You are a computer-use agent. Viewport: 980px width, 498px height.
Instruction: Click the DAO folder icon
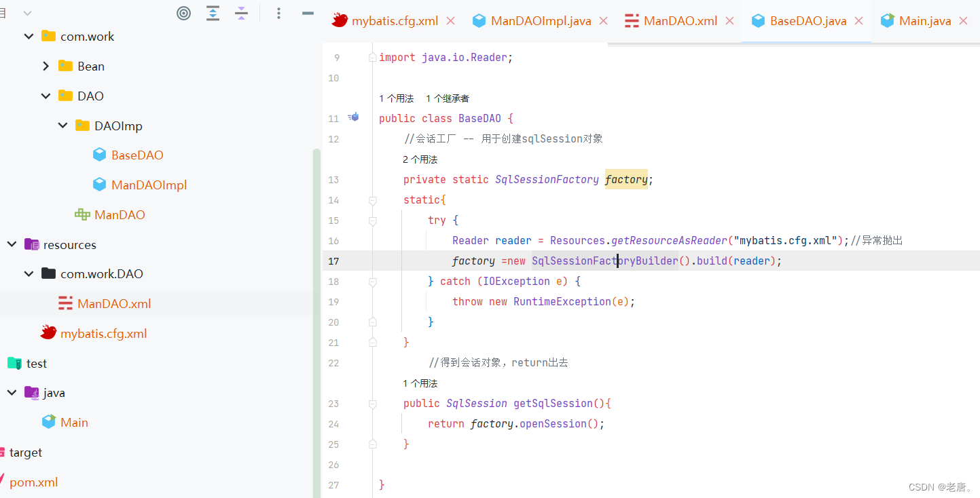point(65,96)
